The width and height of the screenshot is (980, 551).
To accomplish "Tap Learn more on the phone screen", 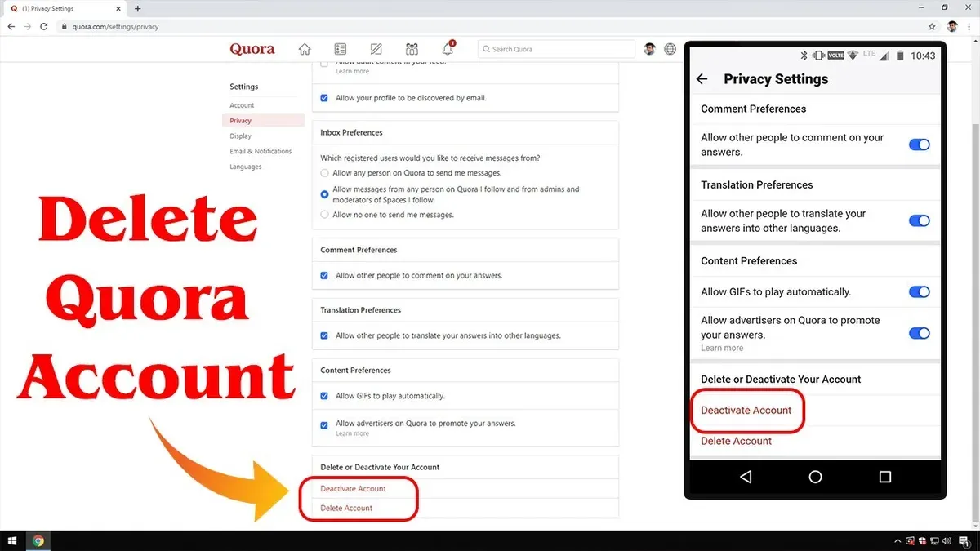I will coord(722,348).
